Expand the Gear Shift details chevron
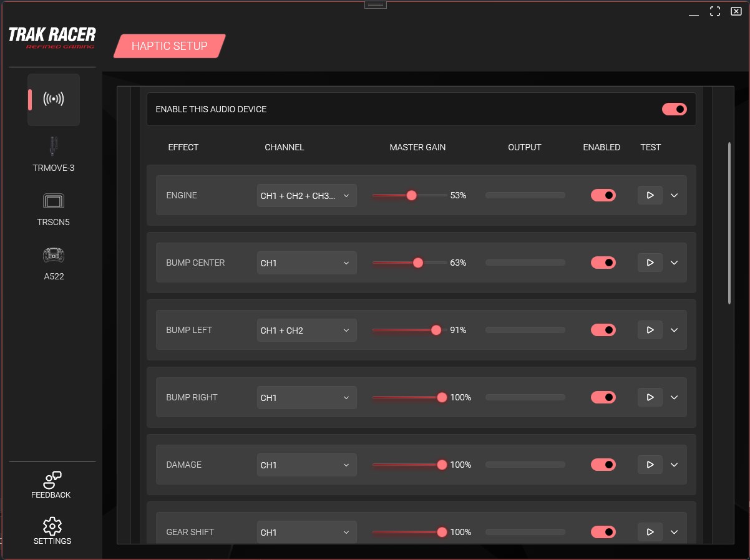750x560 pixels. pos(674,532)
